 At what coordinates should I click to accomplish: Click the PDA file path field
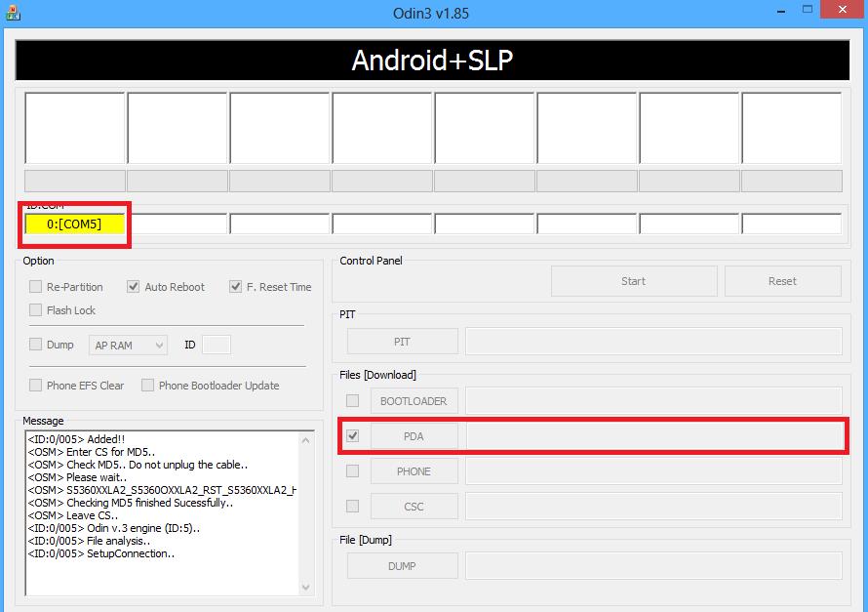[x=654, y=436]
